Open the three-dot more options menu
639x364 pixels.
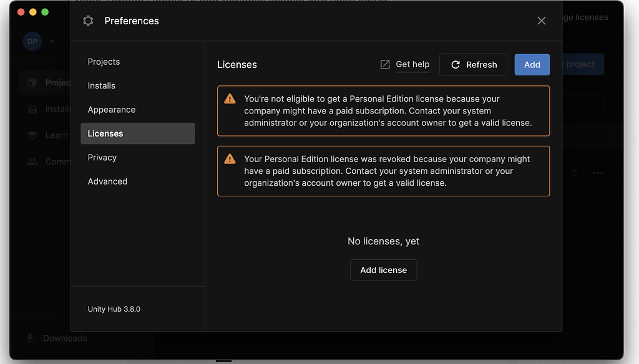tap(598, 173)
